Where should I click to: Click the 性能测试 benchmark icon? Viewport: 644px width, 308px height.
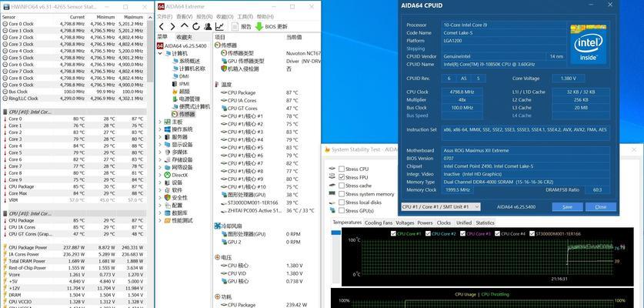coord(167,220)
